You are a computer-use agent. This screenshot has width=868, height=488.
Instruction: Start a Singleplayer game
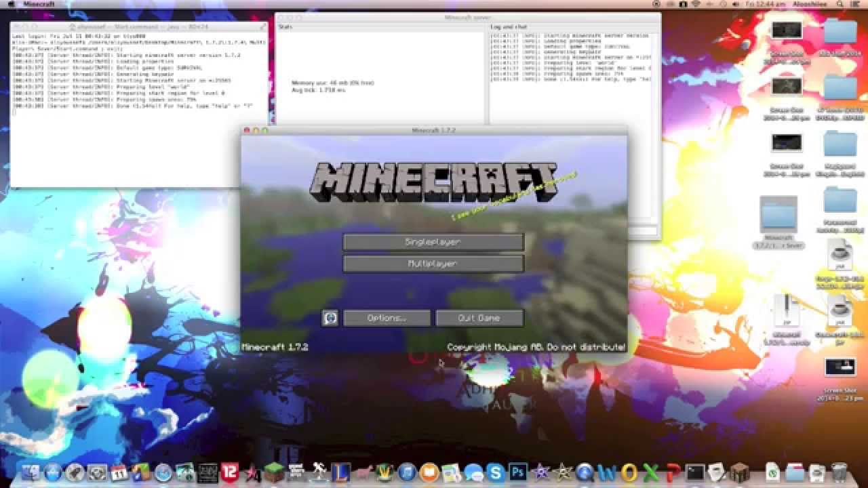433,242
